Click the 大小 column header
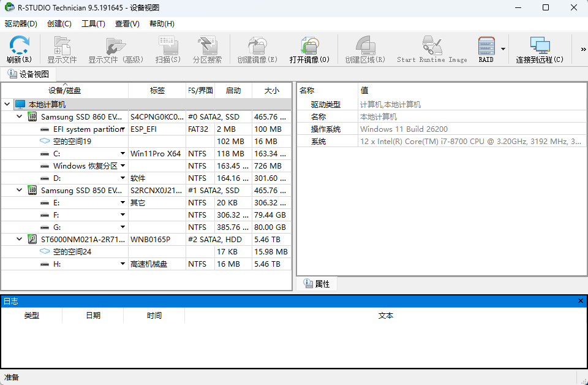588x385 pixels. point(271,91)
